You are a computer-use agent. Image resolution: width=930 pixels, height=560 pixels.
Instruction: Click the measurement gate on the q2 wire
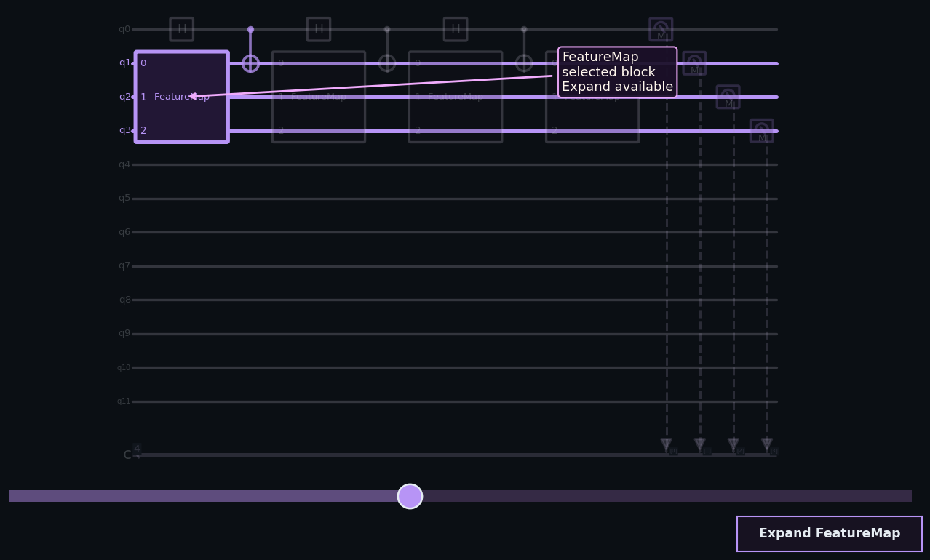tap(728, 97)
